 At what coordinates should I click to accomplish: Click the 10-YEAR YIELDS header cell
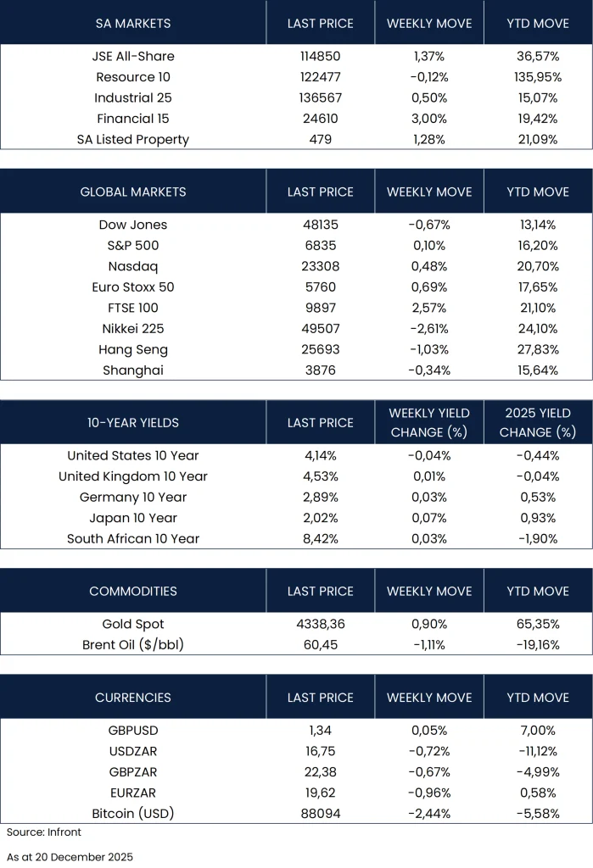[x=132, y=422]
